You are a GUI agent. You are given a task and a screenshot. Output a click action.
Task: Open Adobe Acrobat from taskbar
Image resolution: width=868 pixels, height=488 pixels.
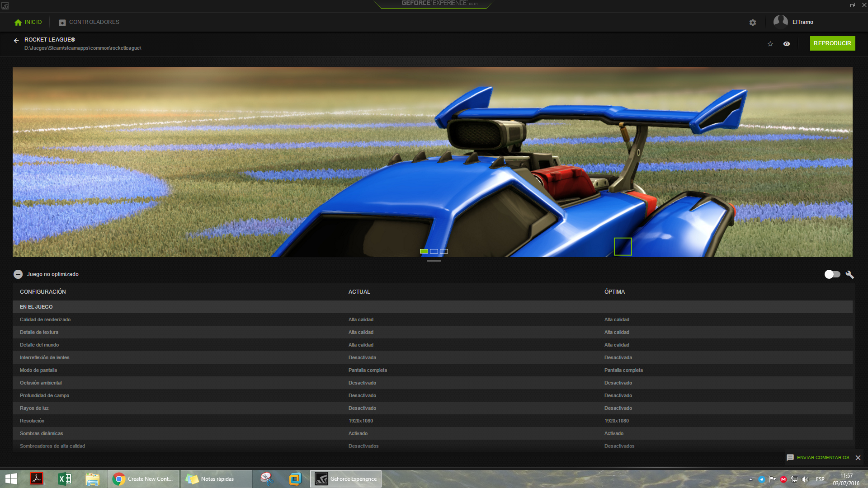point(37,479)
